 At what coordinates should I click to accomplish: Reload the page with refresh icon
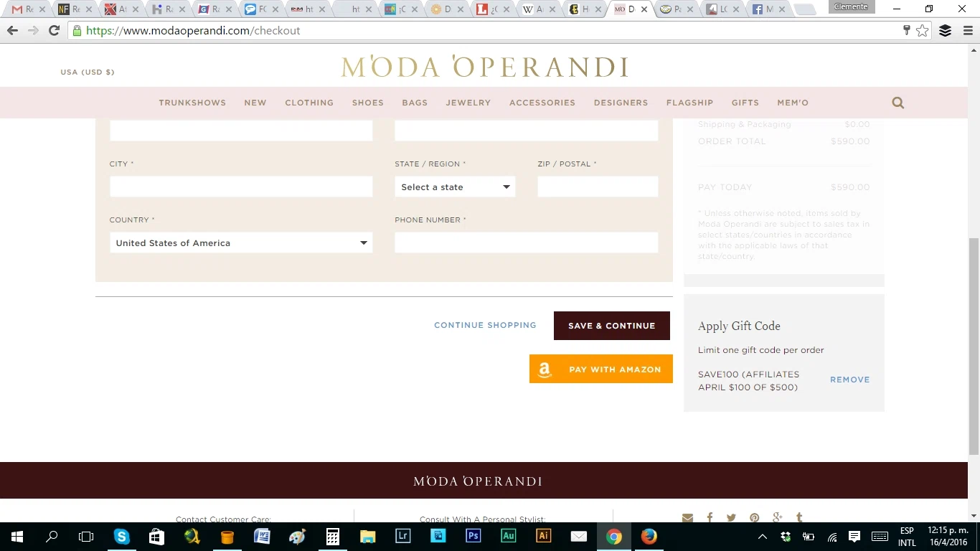pyautogui.click(x=54, y=31)
